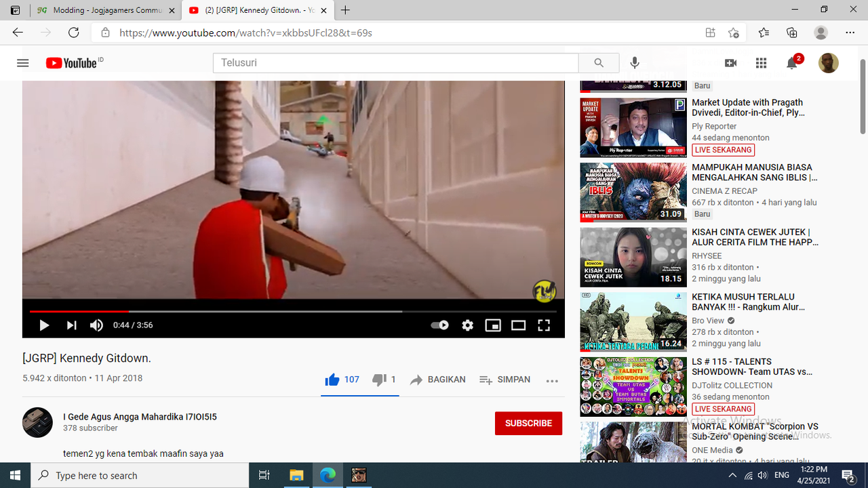This screenshot has width=868, height=488.
Task: Save video with SIMPAN button
Action: pyautogui.click(x=505, y=380)
